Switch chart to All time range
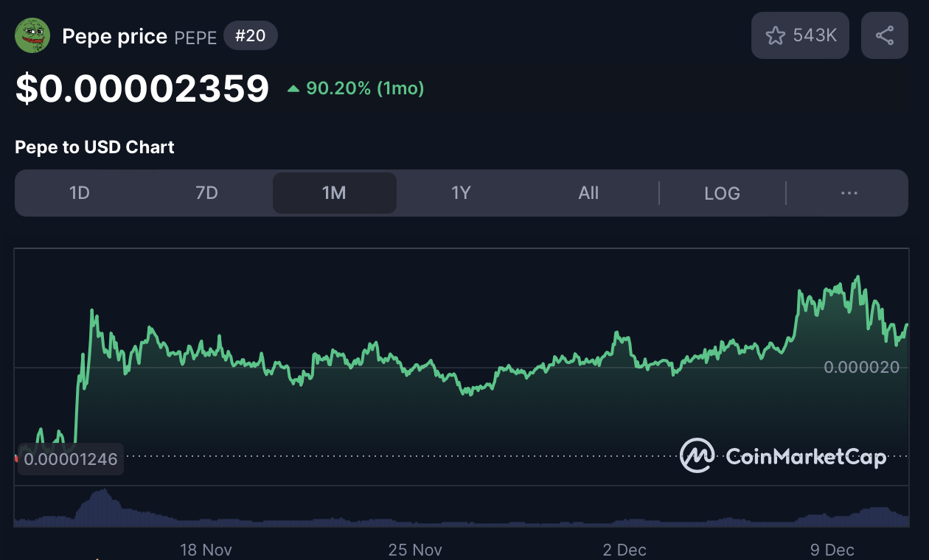The height and width of the screenshot is (560, 929). pyautogui.click(x=588, y=193)
